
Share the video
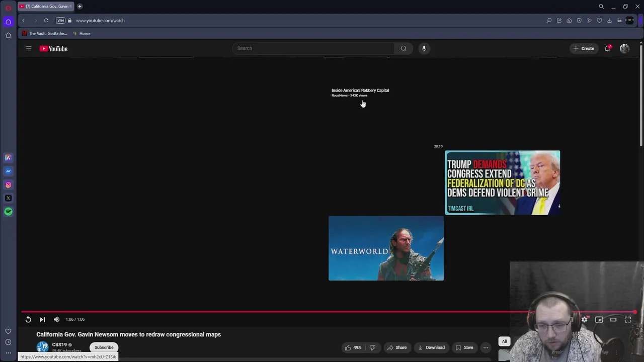pos(397,347)
